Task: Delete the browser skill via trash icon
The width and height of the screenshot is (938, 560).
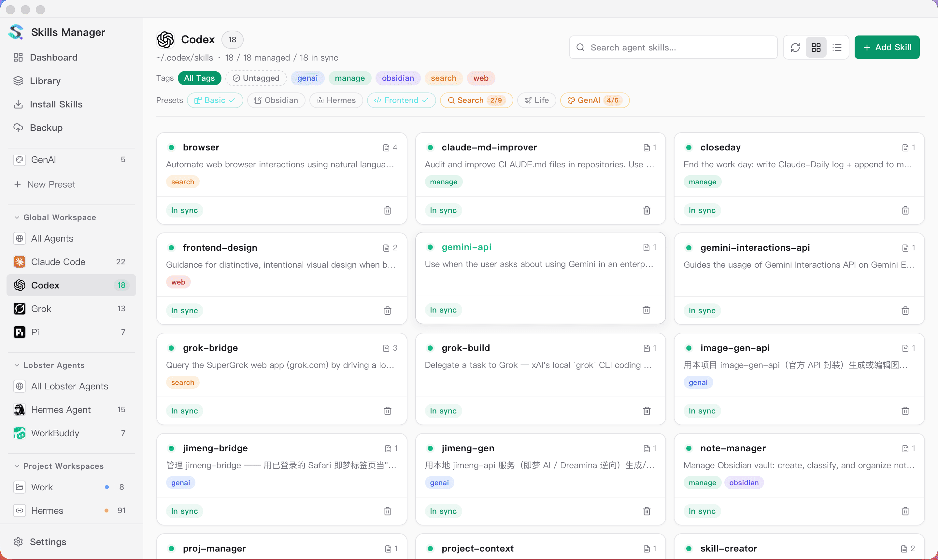Action: tap(388, 210)
